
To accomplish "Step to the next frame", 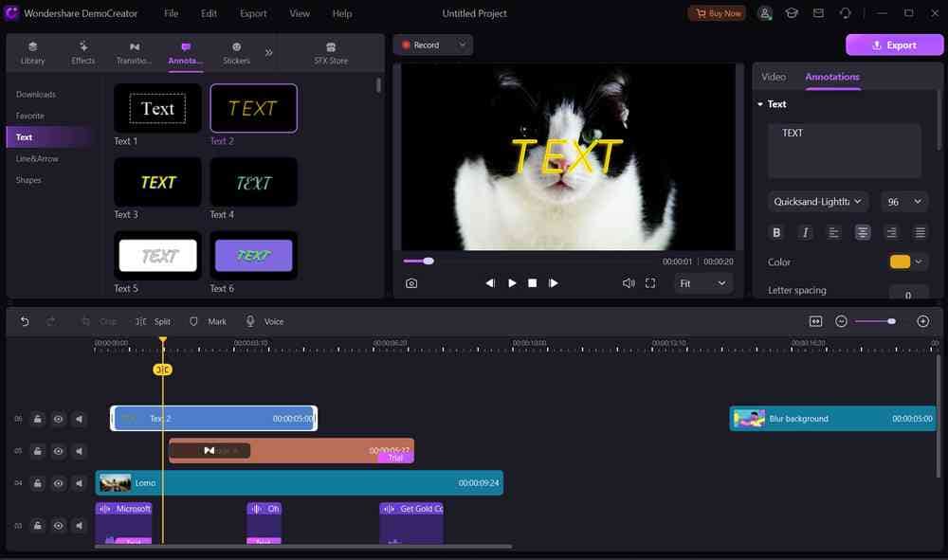I will point(554,283).
